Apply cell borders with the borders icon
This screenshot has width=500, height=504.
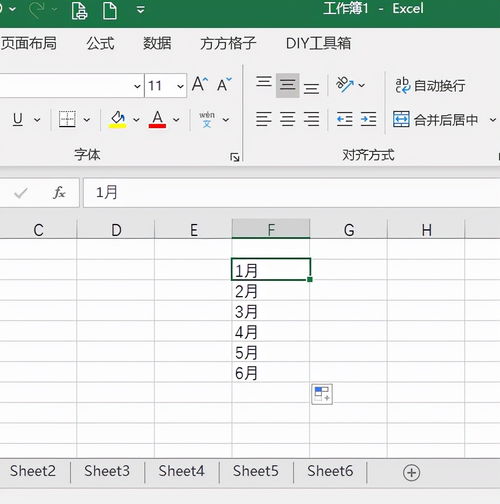[67, 119]
